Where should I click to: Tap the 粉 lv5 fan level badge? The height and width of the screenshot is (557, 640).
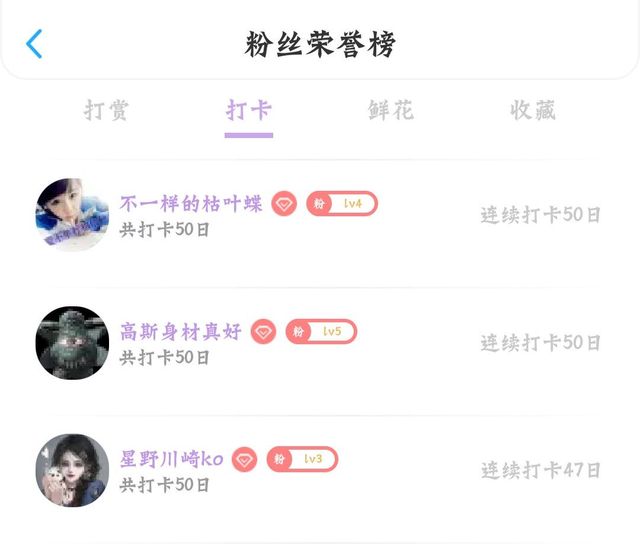click(320, 332)
